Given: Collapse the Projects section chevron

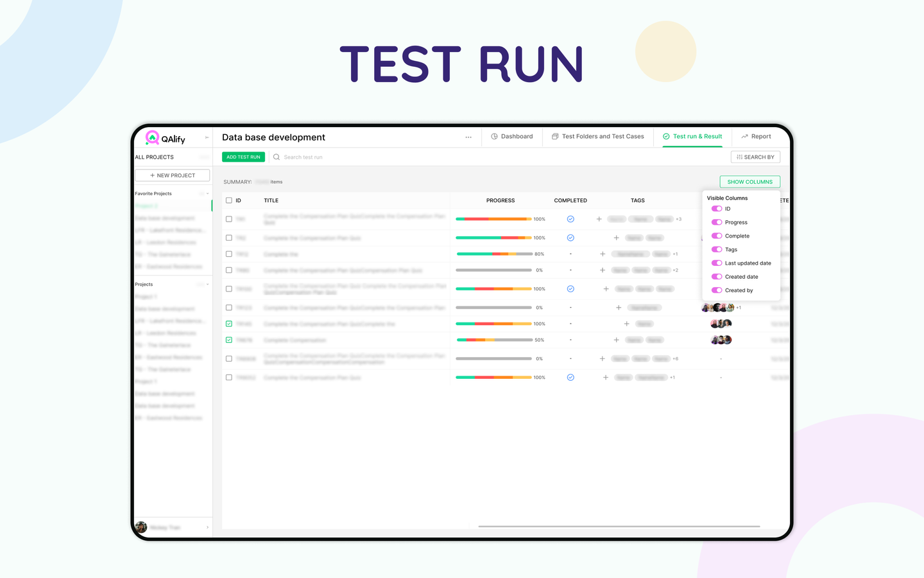Looking at the screenshot, I should tap(207, 284).
